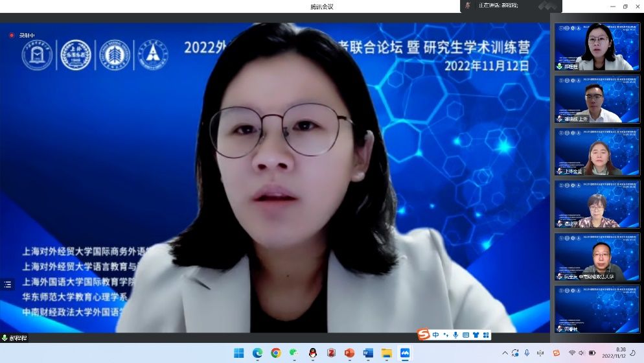Toggle voice input microphone on Sogou toolbar
This screenshot has height=363, width=644.
(x=456, y=334)
